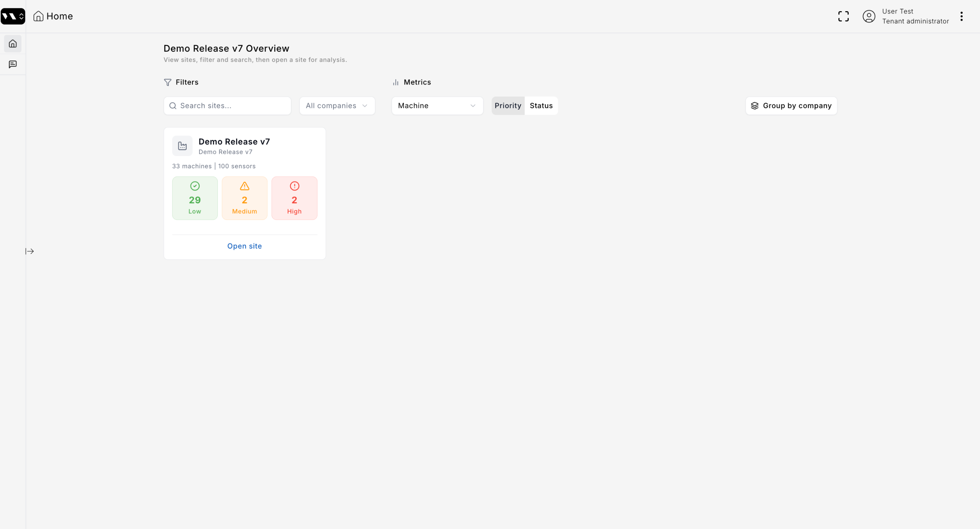The height and width of the screenshot is (529, 980).
Task: Open the three-dot options menu
Action: tap(961, 16)
